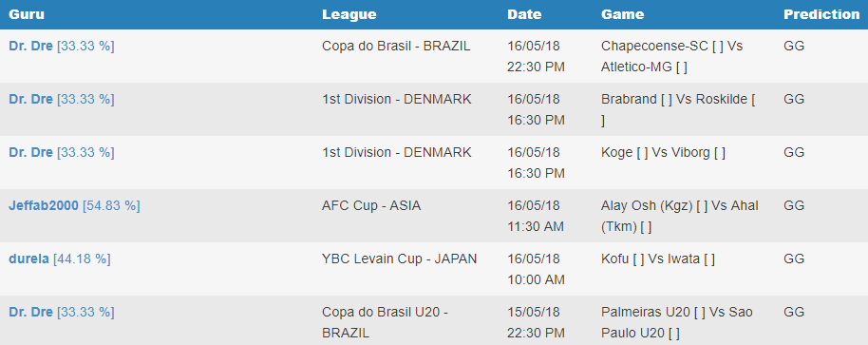Open Dr. Dre link in Brabrand row
The height and width of the screenshot is (345, 868).
30,99
